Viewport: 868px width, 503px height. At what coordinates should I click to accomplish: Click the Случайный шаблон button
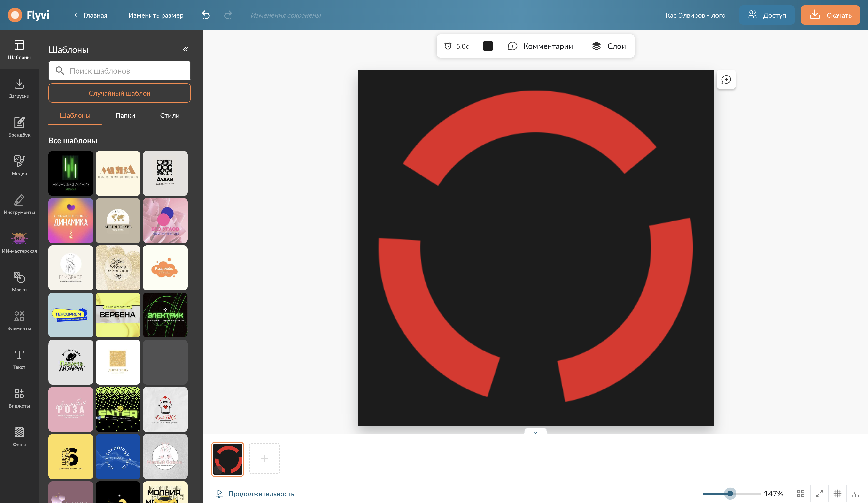(x=120, y=93)
